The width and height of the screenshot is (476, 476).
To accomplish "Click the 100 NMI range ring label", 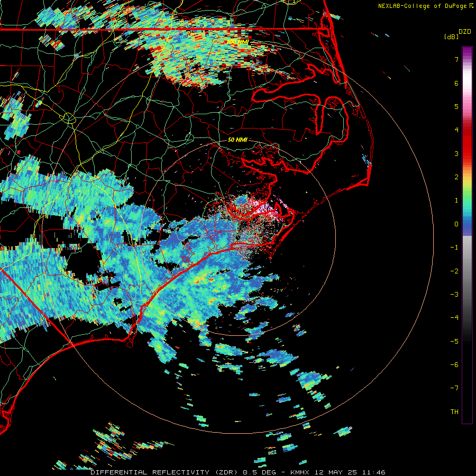I will point(238,42).
